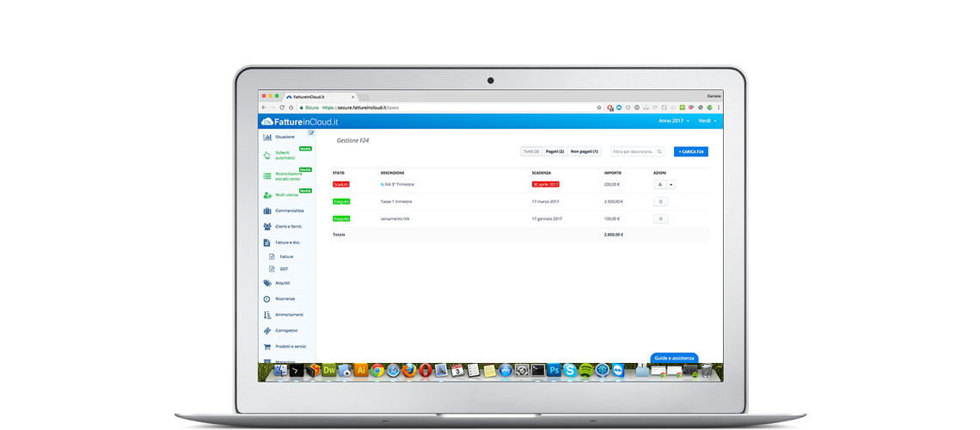Click the red 30 aprile 2017 due date
Image resolution: width=980 pixels, height=430 pixels.
click(x=546, y=184)
